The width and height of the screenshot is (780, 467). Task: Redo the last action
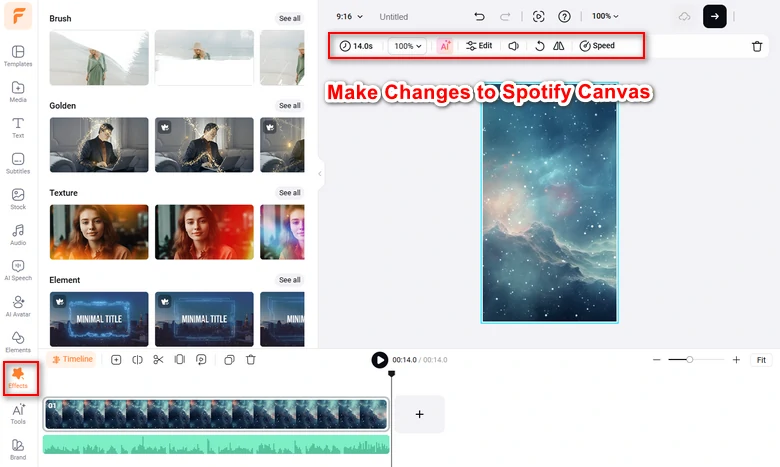click(505, 16)
